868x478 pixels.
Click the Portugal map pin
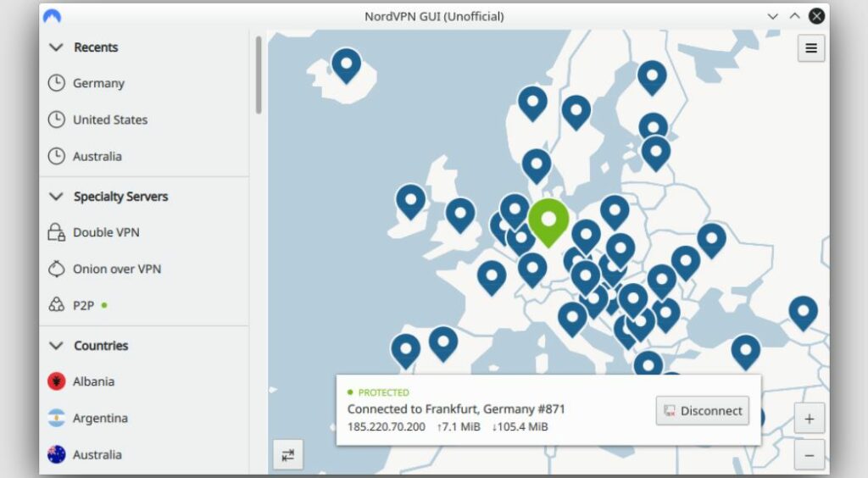(406, 352)
